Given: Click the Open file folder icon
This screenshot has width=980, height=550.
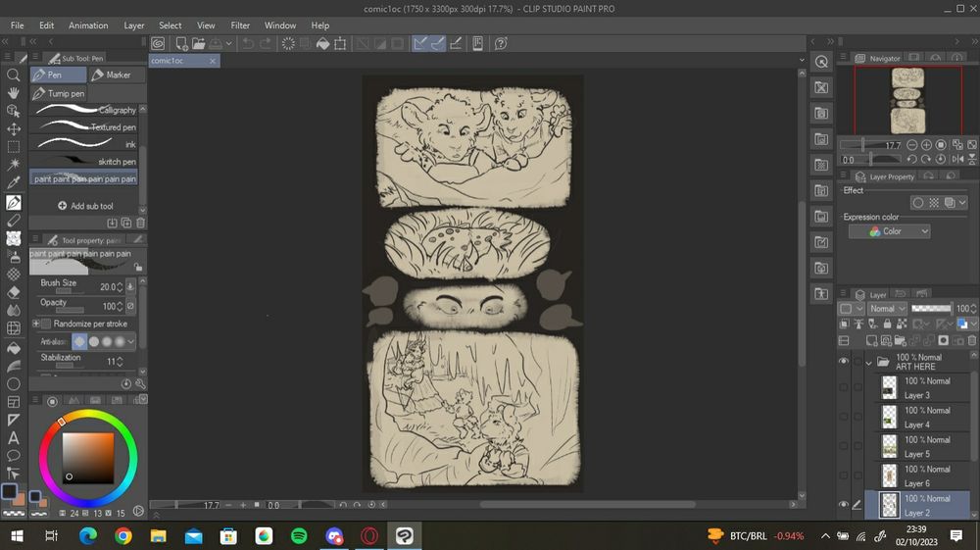Looking at the screenshot, I should (199, 43).
